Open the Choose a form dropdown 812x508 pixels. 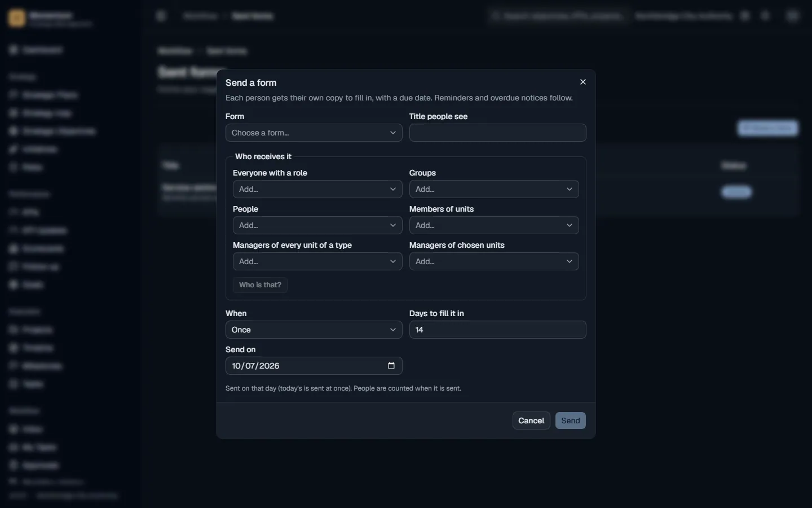click(x=314, y=133)
